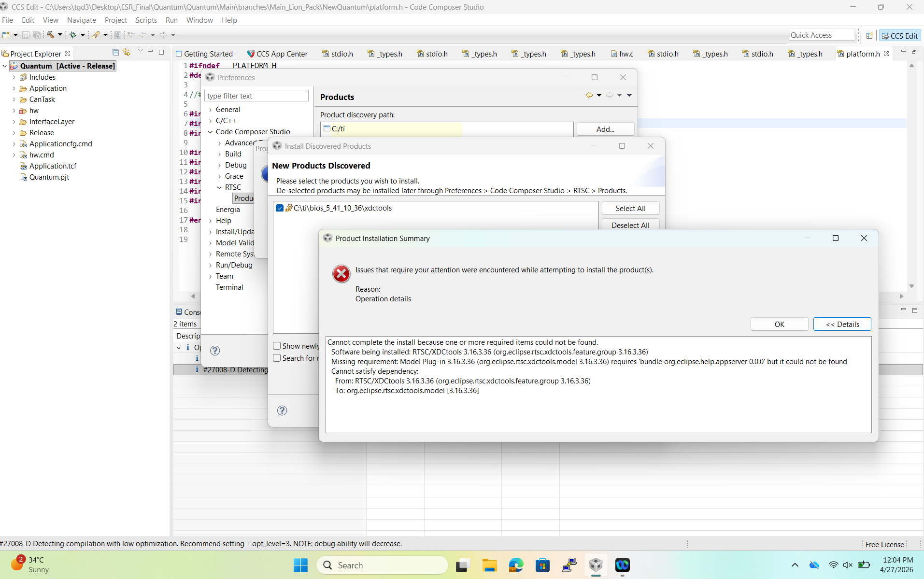
Task: Go to last edit location icon
Action: pos(131,35)
